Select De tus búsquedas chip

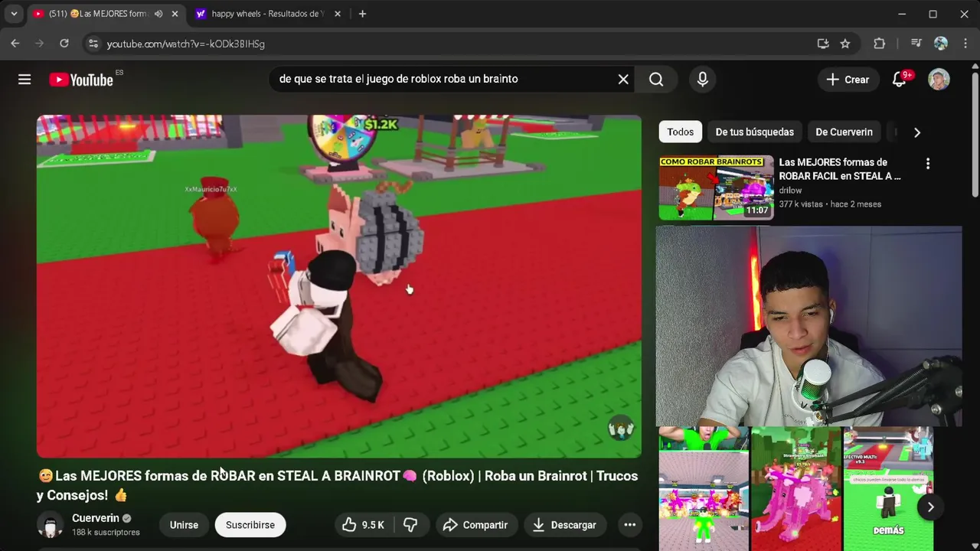754,132
